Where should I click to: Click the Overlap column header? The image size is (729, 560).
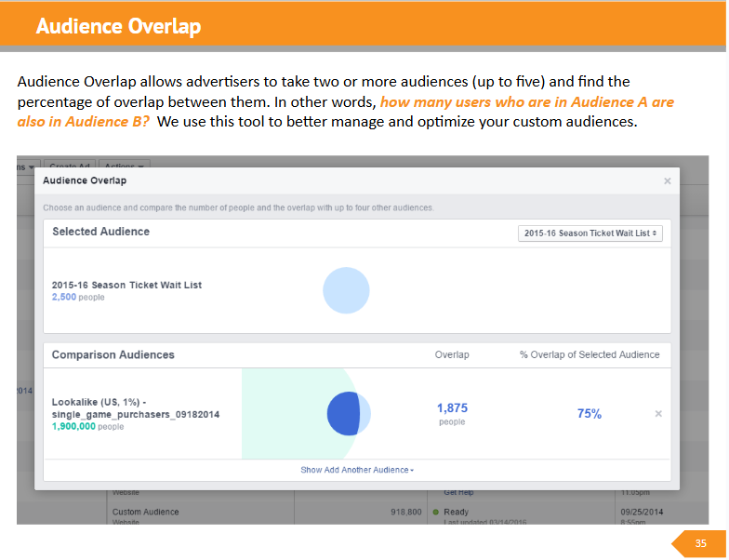coord(452,354)
